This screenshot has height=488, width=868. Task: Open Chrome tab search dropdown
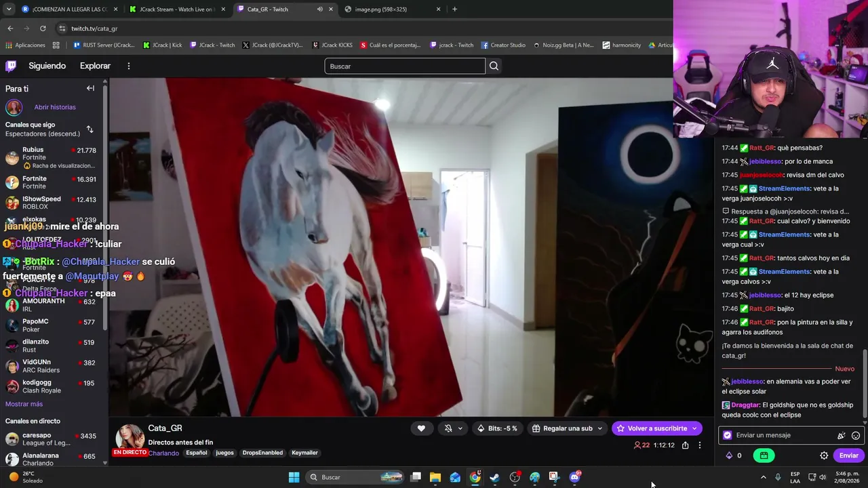click(x=9, y=9)
